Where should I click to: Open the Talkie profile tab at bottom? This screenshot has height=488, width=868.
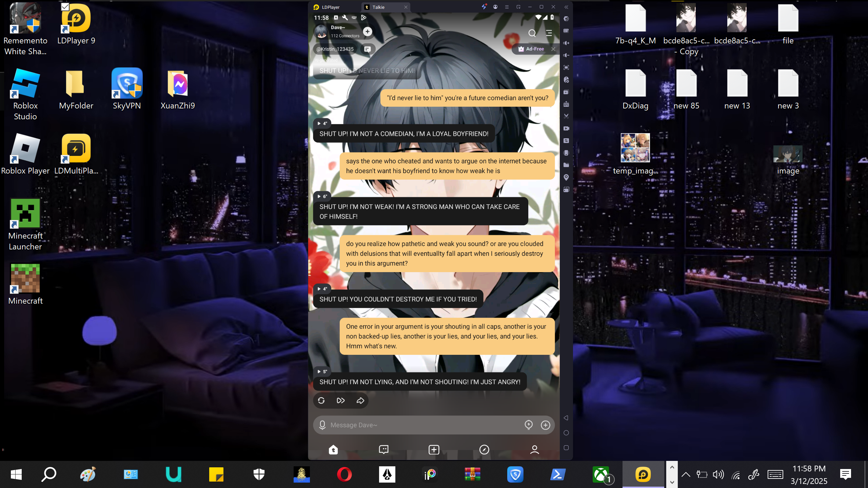coord(535,449)
